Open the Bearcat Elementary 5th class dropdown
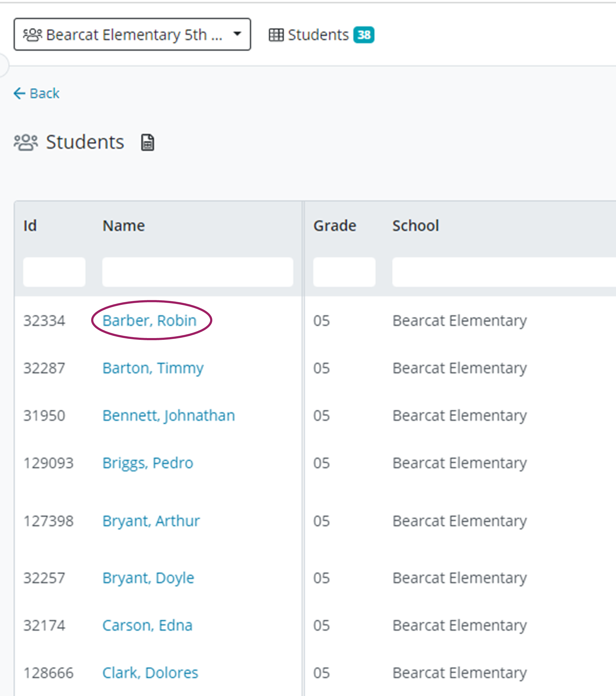The image size is (616, 696). (132, 34)
